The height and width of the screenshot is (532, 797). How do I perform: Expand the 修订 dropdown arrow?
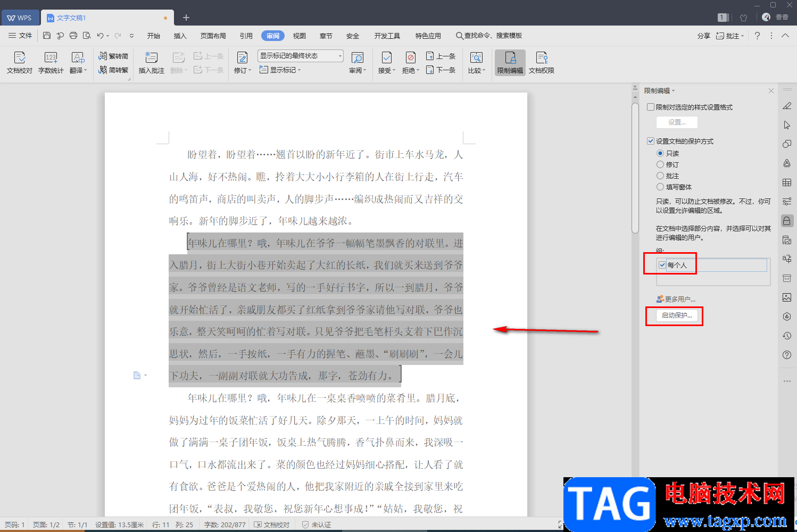point(250,70)
